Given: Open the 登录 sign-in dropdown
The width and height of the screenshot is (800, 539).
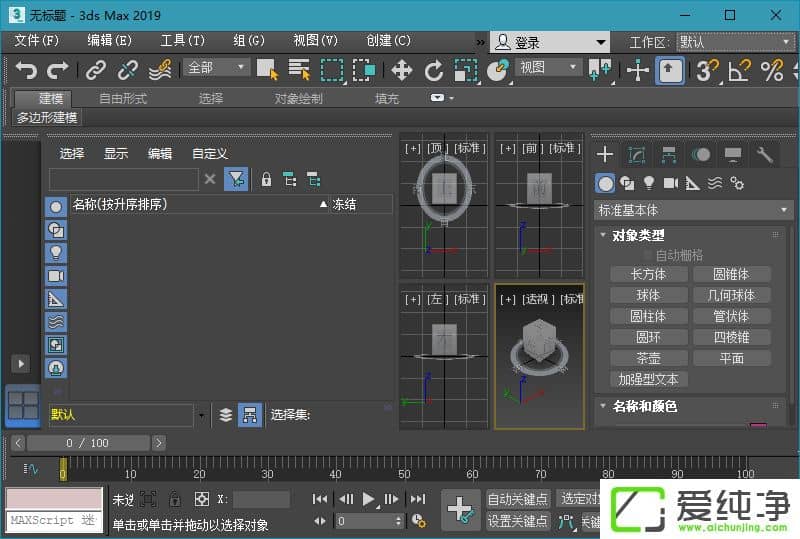Looking at the screenshot, I should [550, 42].
